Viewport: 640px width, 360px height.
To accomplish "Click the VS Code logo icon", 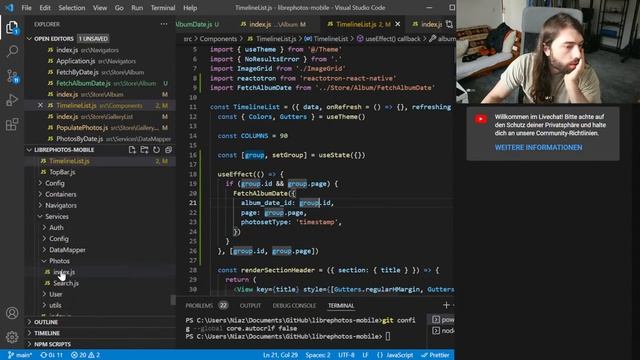I will pos(9,7).
